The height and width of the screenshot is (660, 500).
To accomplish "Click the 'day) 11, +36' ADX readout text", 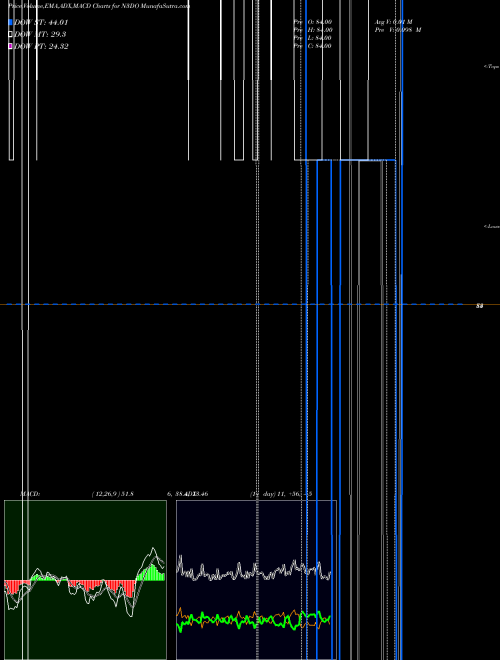I will [281, 494].
